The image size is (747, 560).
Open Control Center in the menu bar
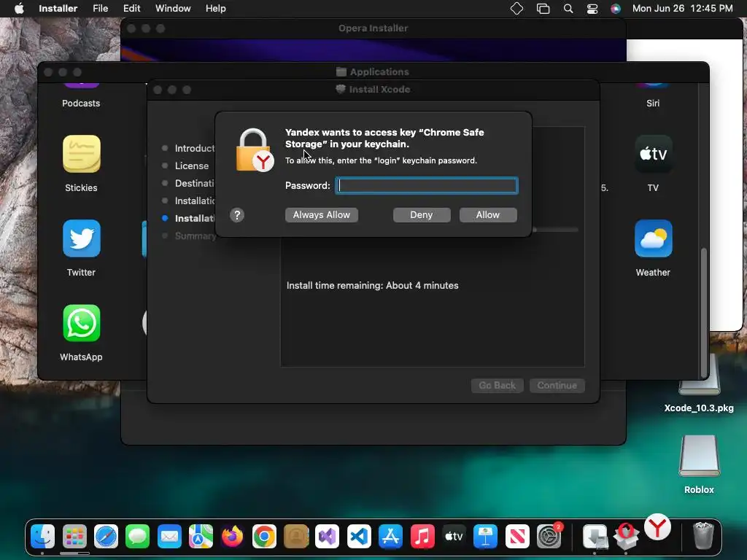coord(592,9)
